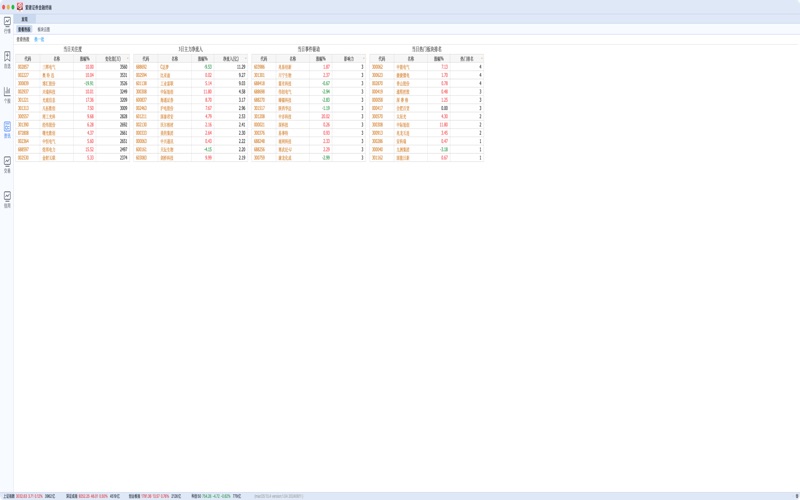This screenshot has width=800, height=500.
Task: Sort by 净流入 column header
Action: click(229, 59)
